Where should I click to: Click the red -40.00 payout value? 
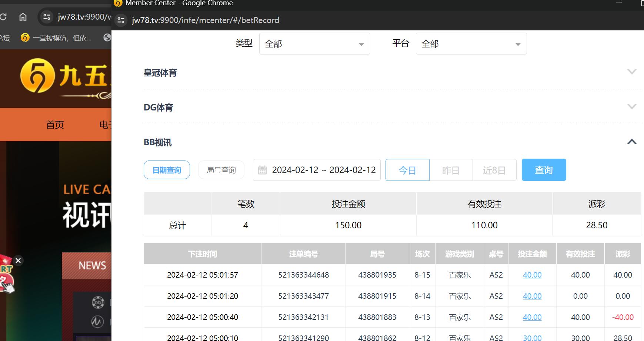tap(623, 317)
